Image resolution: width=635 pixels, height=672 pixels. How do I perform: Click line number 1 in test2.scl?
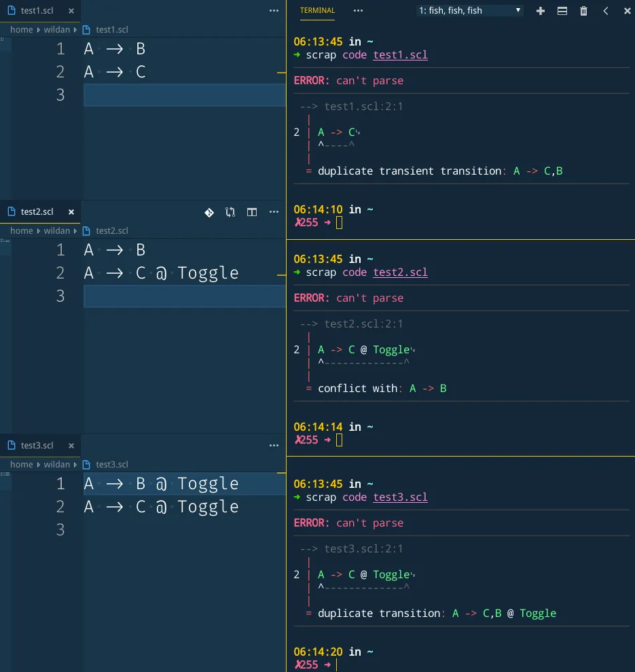point(60,250)
